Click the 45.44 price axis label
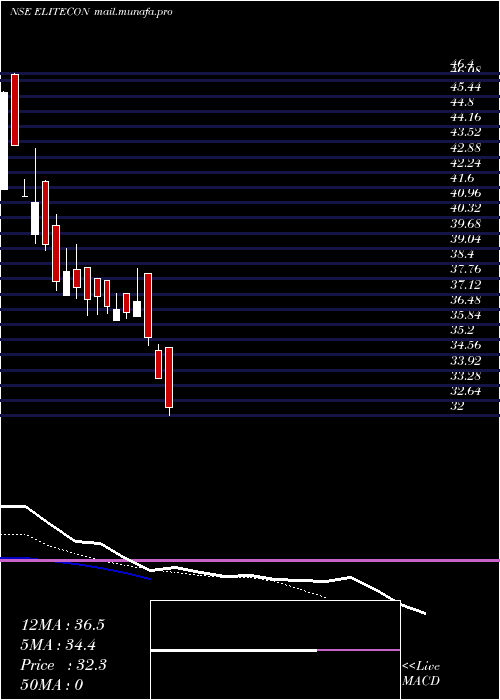The width and height of the screenshot is (500, 700). (x=466, y=87)
